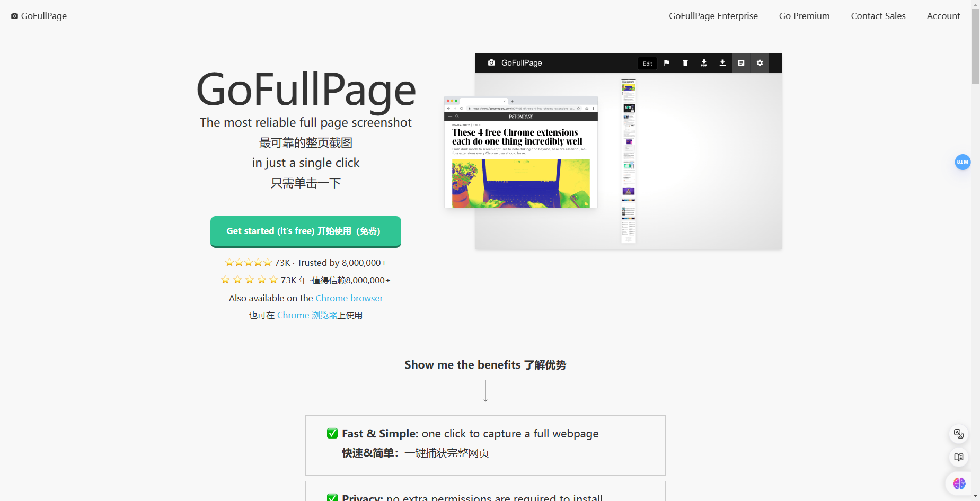Click Show me the benefits heading

[x=485, y=365]
